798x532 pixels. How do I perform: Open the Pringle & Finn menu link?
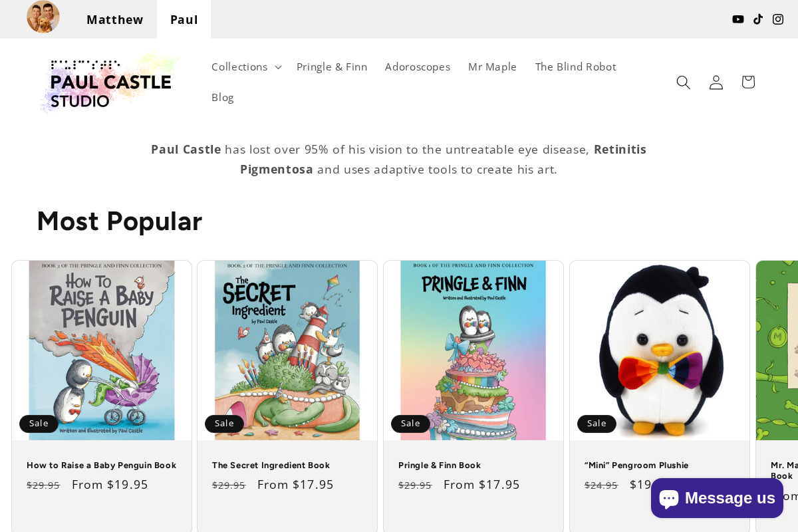point(332,66)
